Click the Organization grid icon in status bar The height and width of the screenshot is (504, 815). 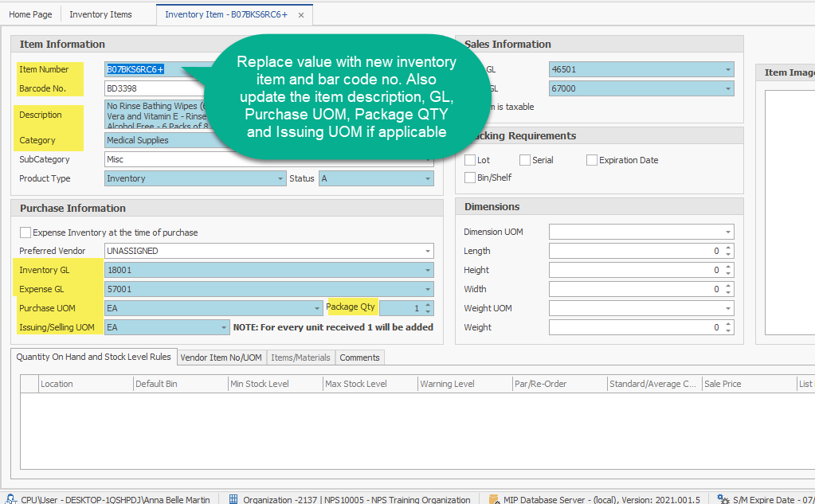click(233, 499)
